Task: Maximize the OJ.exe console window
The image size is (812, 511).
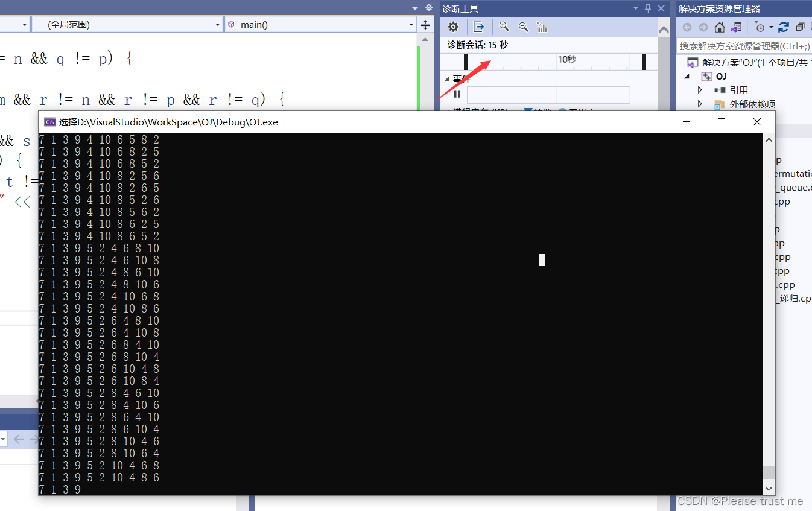Action: coord(722,122)
